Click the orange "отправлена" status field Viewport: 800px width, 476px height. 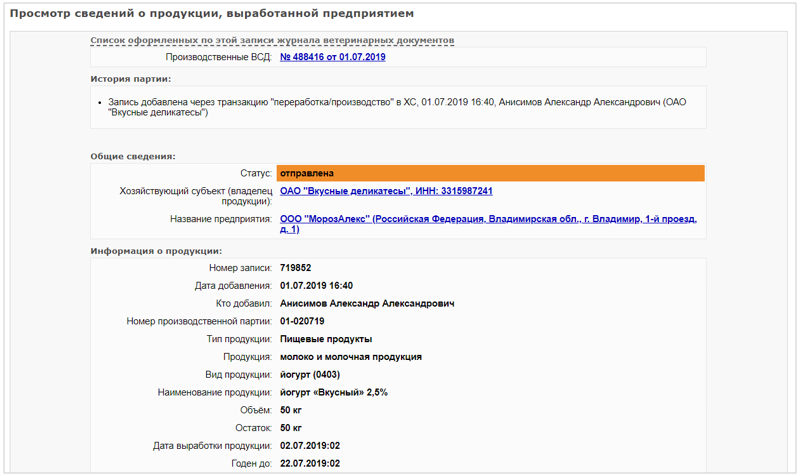[x=490, y=173]
